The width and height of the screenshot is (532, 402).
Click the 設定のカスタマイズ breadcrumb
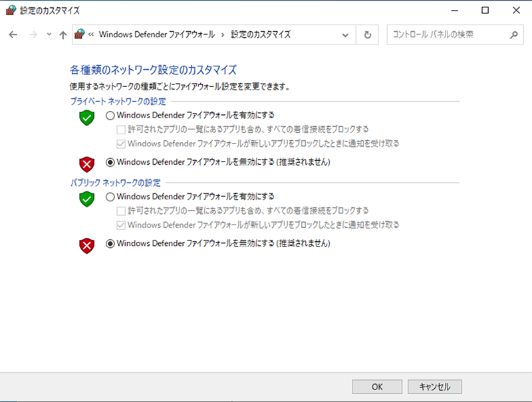tap(261, 35)
